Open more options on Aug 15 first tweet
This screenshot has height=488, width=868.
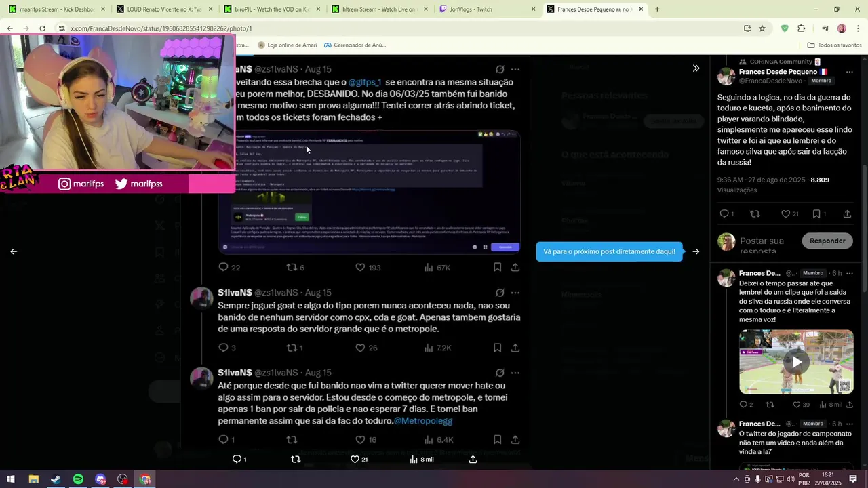515,69
